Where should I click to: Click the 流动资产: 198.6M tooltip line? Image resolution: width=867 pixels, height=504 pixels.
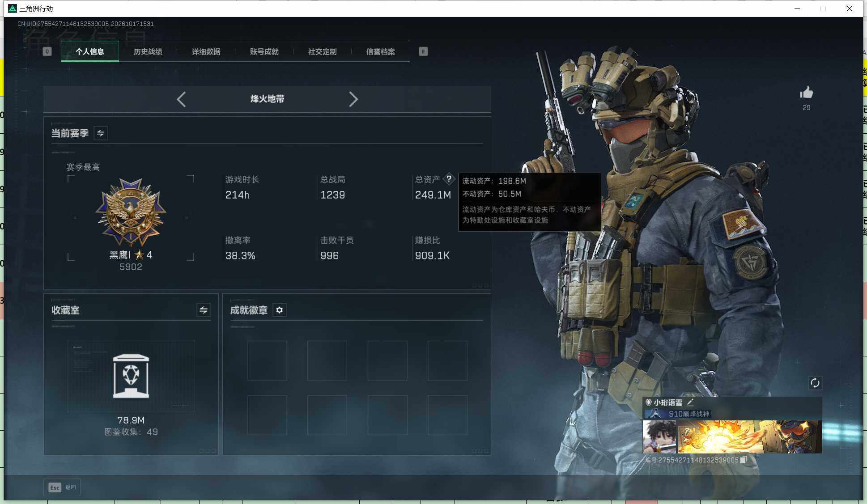pos(494,181)
